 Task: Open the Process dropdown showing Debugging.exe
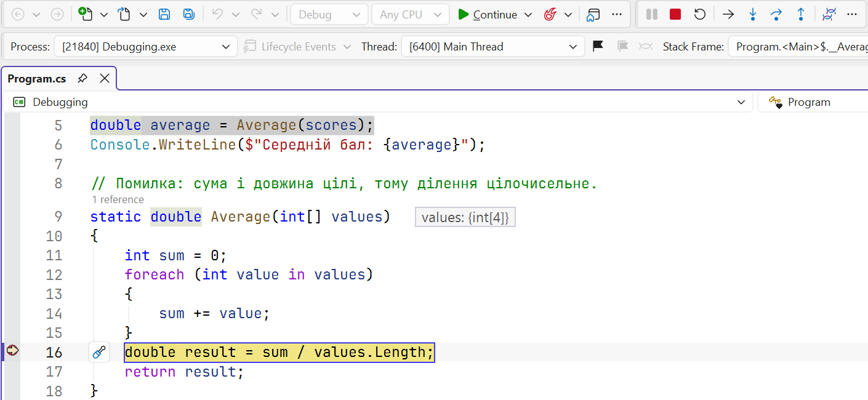(145, 47)
